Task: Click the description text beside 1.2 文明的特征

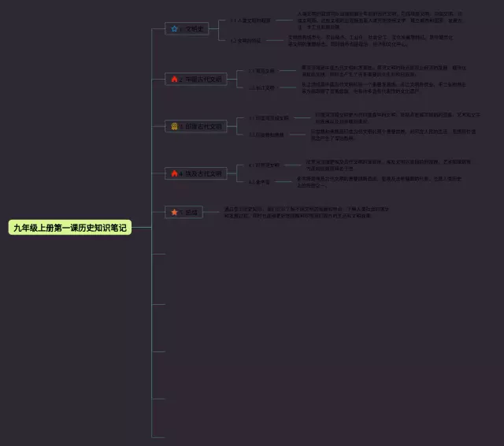Action: pos(370,40)
